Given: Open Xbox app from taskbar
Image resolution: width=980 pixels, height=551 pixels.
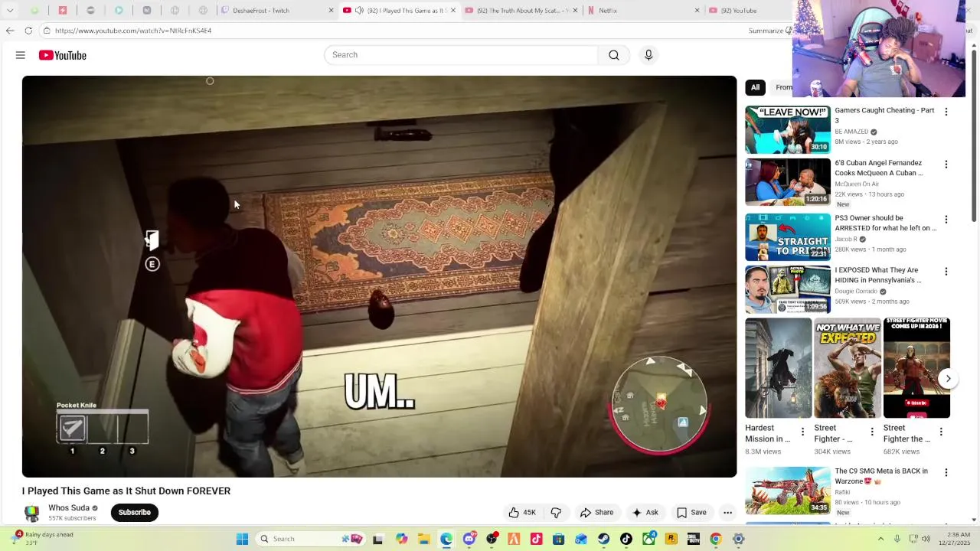Looking at the screenshot, I should pos(649,539).
